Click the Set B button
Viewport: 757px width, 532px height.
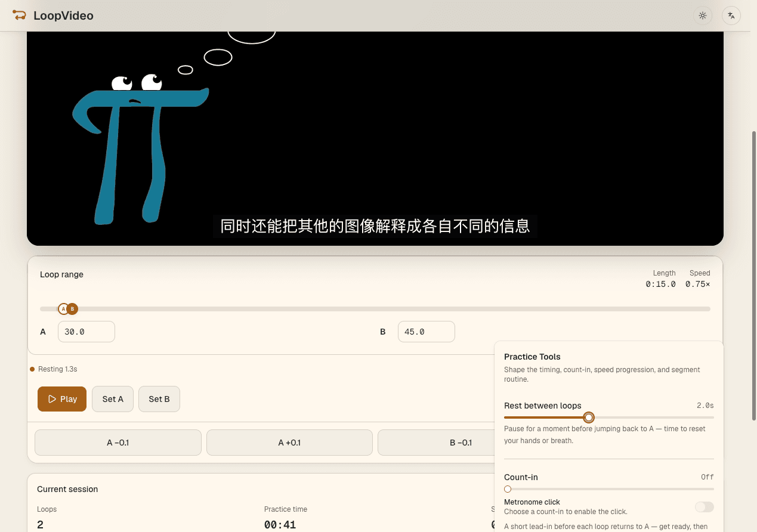(x=159, y=399)
